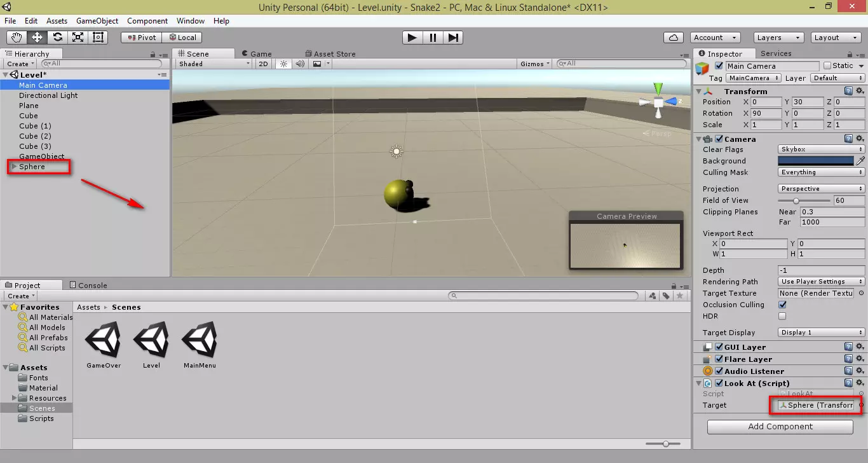Click the Pause button
Screen dimensions: 868x463
tap(433, 38)
